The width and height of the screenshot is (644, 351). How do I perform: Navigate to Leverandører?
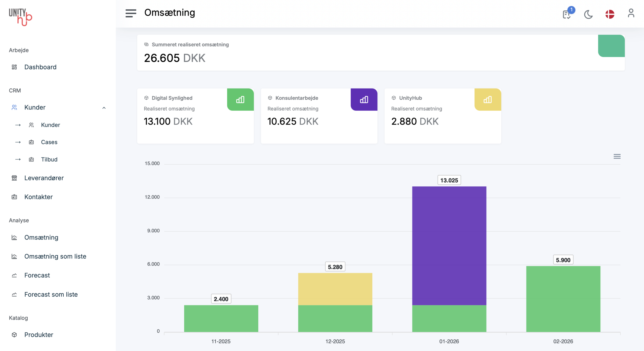(44, 178)
